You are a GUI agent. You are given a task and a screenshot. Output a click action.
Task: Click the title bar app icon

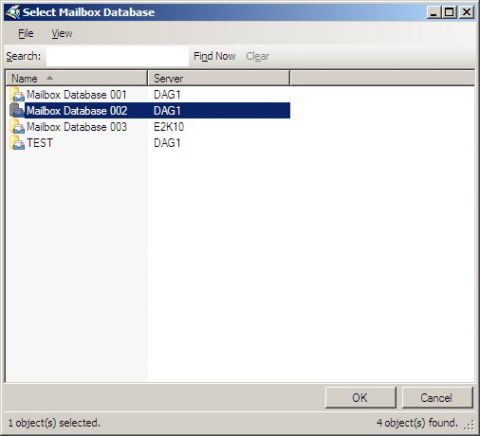click(x=13, y=13)
